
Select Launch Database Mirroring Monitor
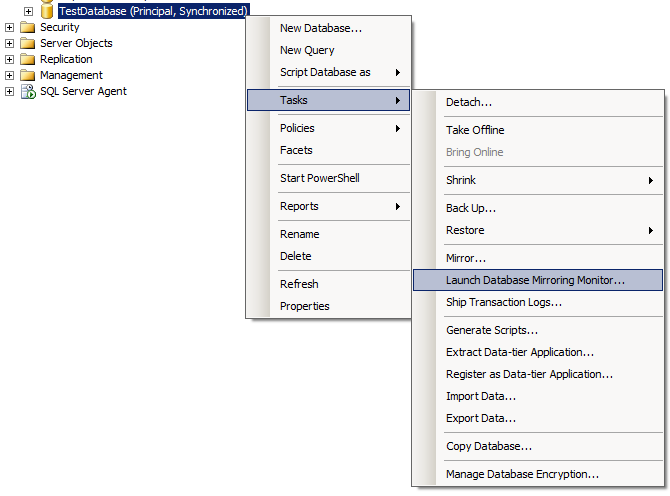535,281
